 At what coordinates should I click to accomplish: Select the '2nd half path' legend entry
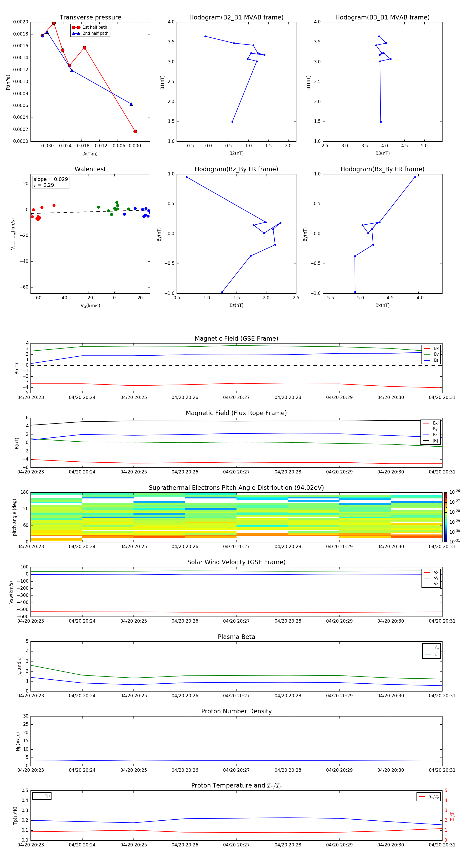tap(90, 33)
